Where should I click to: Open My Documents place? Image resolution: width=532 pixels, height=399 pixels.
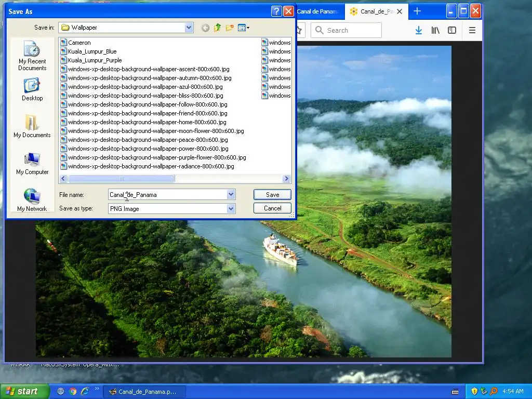point(32,126)
